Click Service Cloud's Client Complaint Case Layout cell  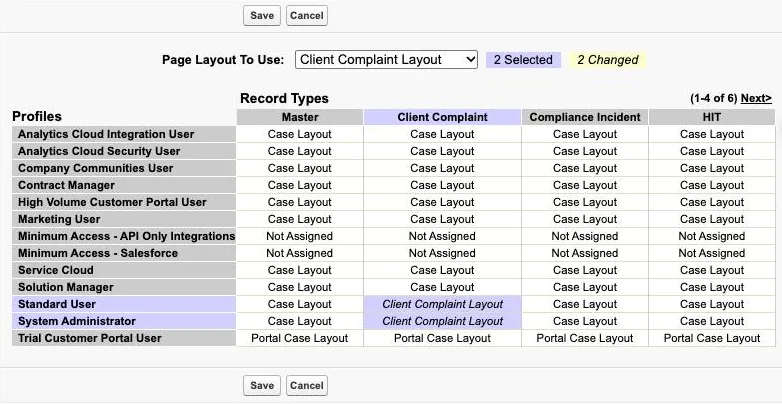click(442, 270)
